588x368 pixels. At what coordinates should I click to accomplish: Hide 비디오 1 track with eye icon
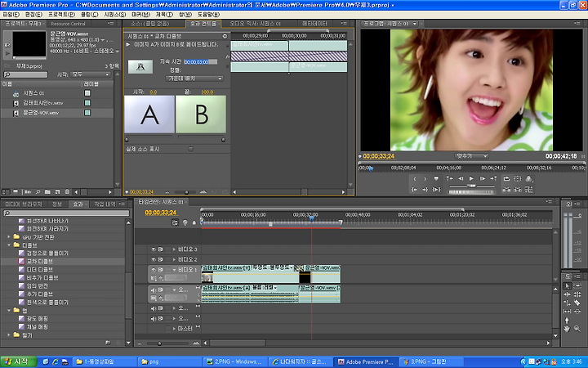pos(154,270)
